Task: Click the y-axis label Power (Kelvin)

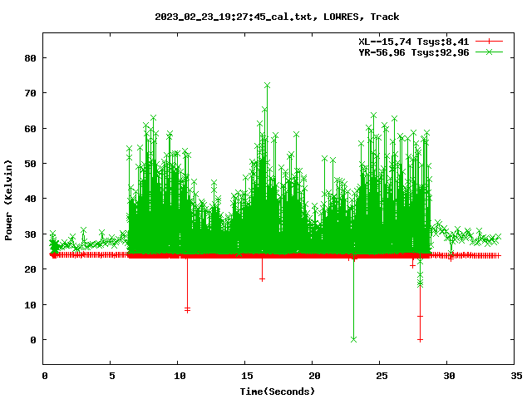Action: click(x=8, y=200)
